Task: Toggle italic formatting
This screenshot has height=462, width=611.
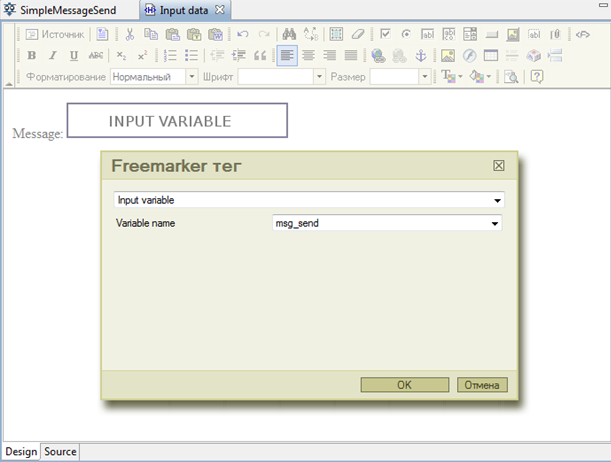Action: click(x=53, y=56)
